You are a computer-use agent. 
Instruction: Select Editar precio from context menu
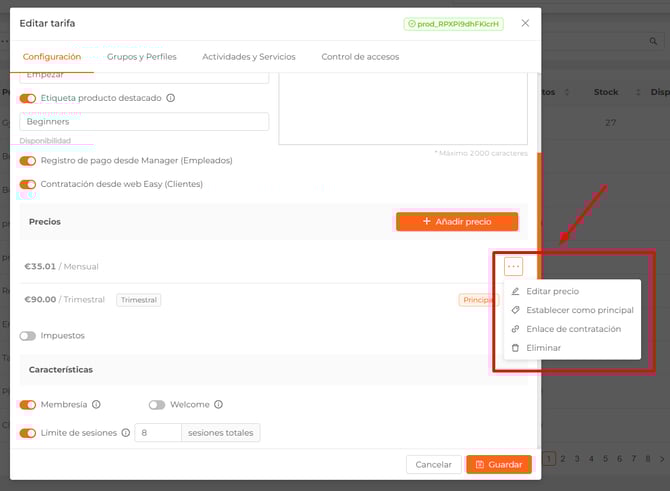pos(552,292)
